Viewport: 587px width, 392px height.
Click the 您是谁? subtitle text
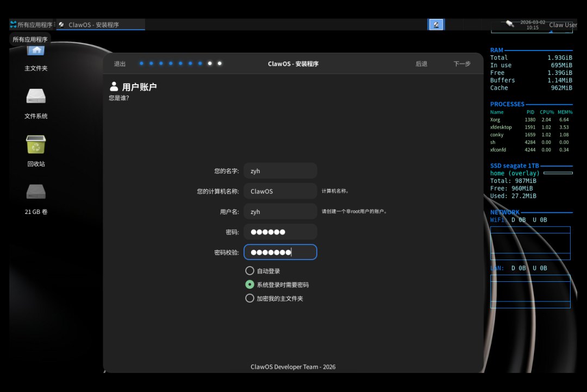(x=119, y=98)
